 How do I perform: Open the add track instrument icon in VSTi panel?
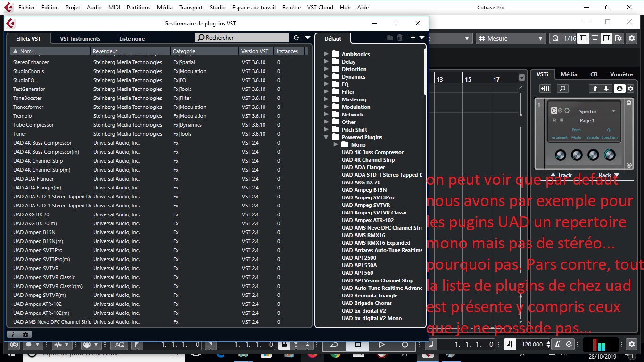(x=545, y=89)
